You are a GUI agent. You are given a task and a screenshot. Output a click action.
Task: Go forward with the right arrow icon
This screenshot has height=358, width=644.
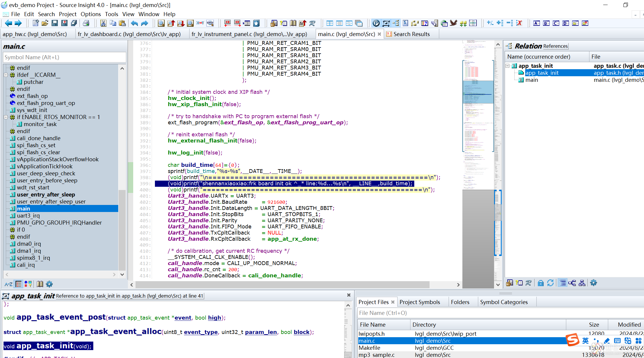[x=18, y=23]
